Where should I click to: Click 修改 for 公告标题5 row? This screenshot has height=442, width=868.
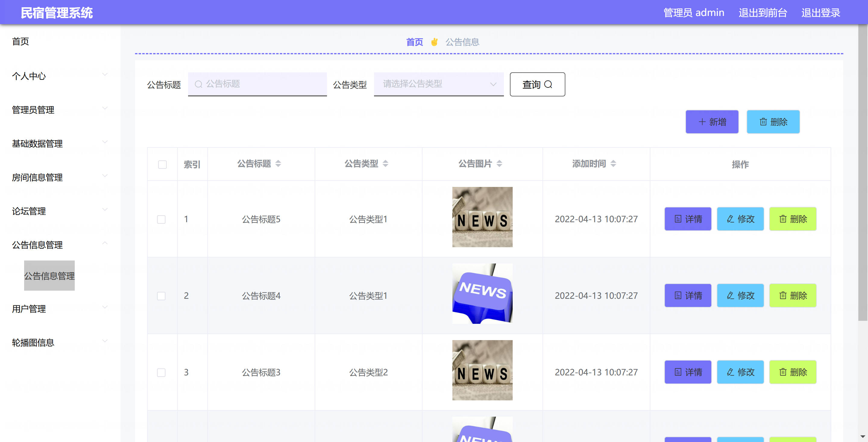click(740, 219)
